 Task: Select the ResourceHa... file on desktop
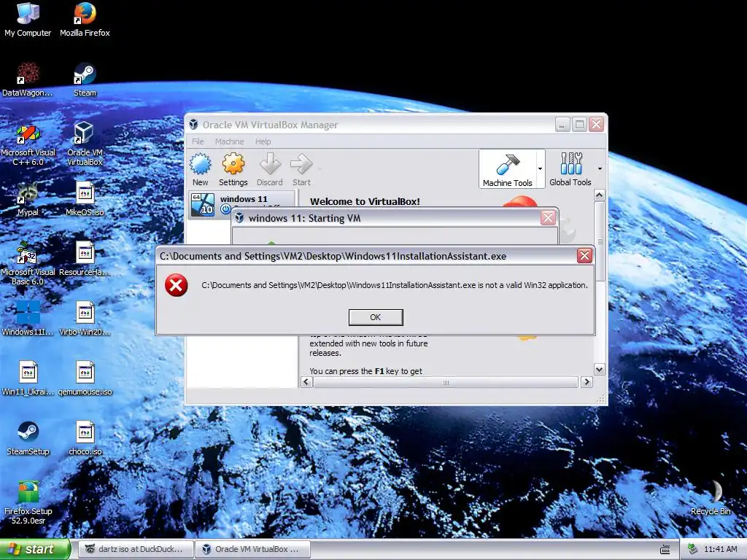pyautogui.click(x=85, y=259)
